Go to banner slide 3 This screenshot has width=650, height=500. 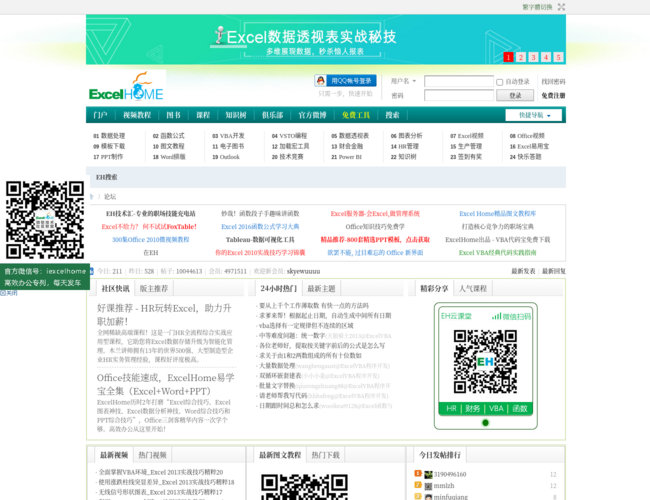click(534, 57)
